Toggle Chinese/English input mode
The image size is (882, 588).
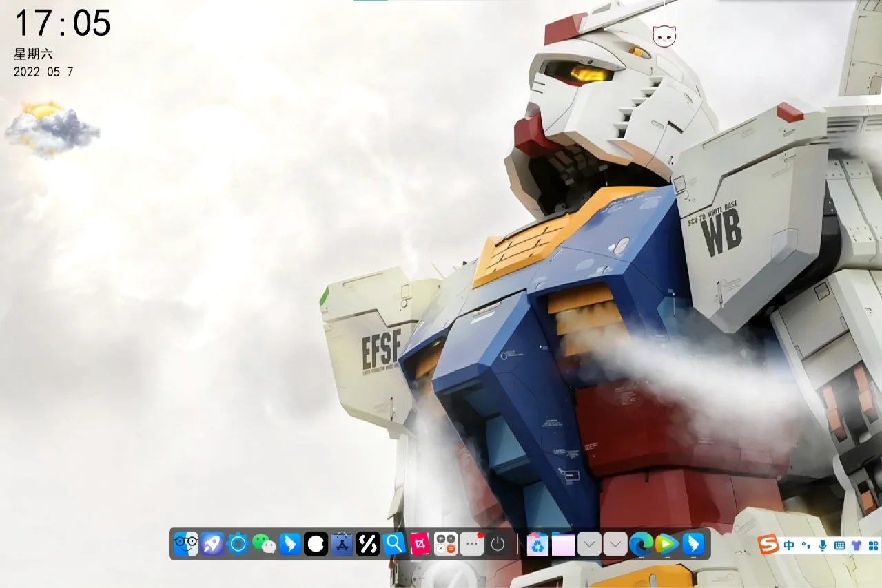click(789, 545)
